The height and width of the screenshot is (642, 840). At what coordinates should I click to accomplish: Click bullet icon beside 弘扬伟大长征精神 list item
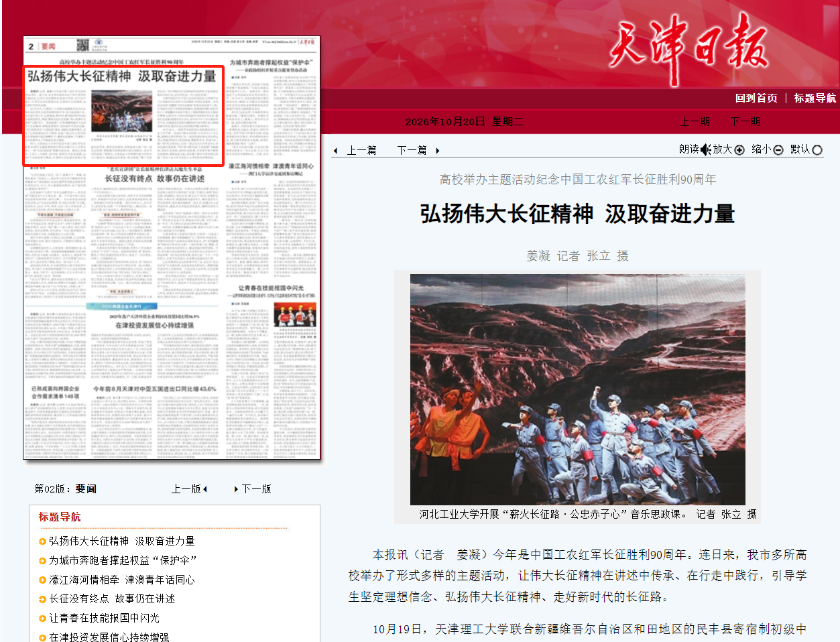(43, 541)
